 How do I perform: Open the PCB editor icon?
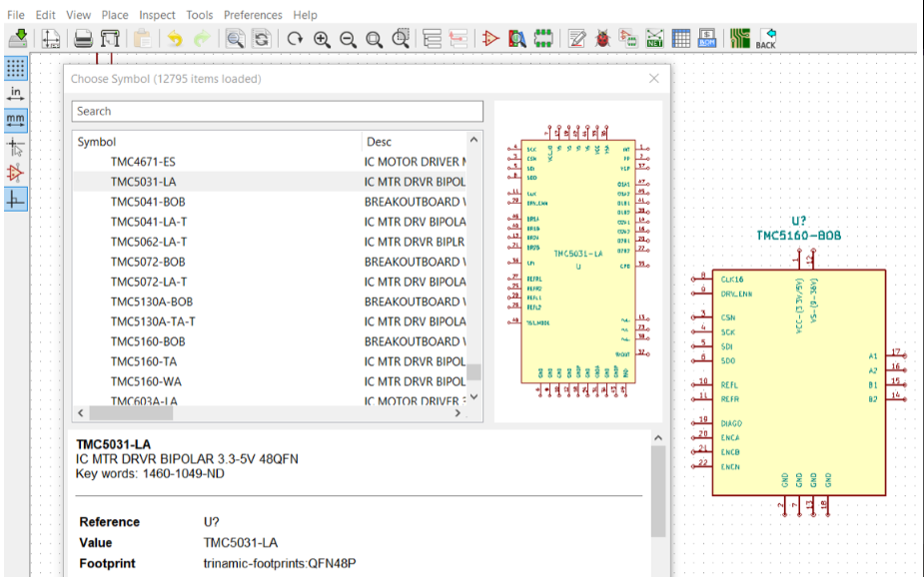739,39
